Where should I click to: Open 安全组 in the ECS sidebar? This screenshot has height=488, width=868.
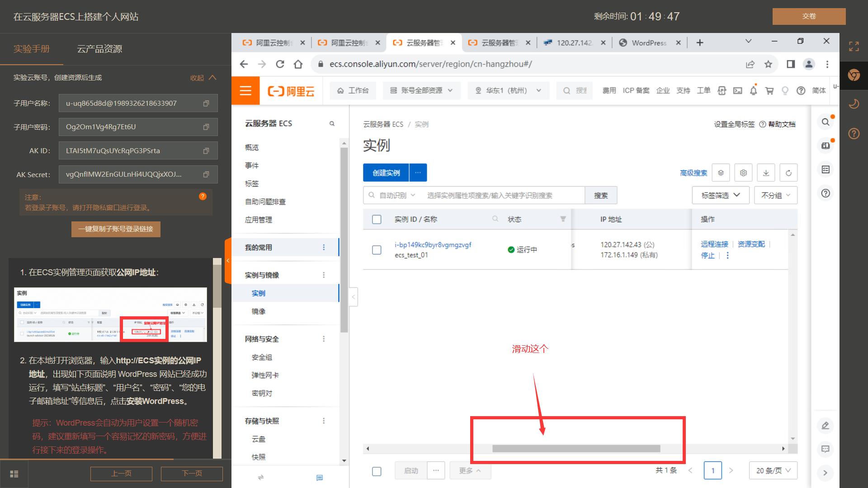pyautogui.click(x=262, y=357)
